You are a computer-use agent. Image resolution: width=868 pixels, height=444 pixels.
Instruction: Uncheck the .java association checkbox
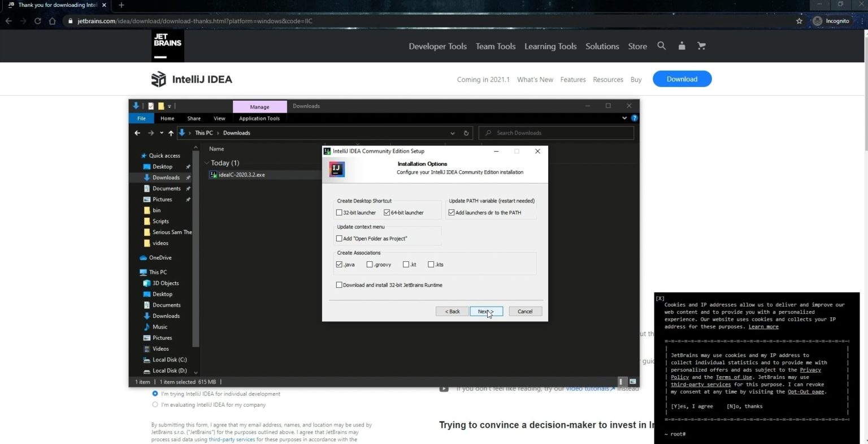[x=339, y=264]
